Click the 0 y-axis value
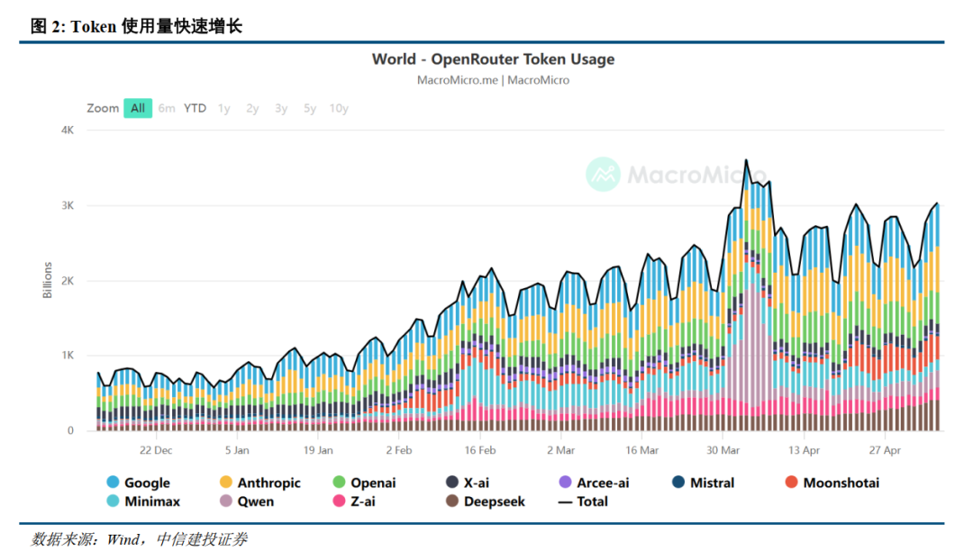The image size is (973, 560). (71, 430)
